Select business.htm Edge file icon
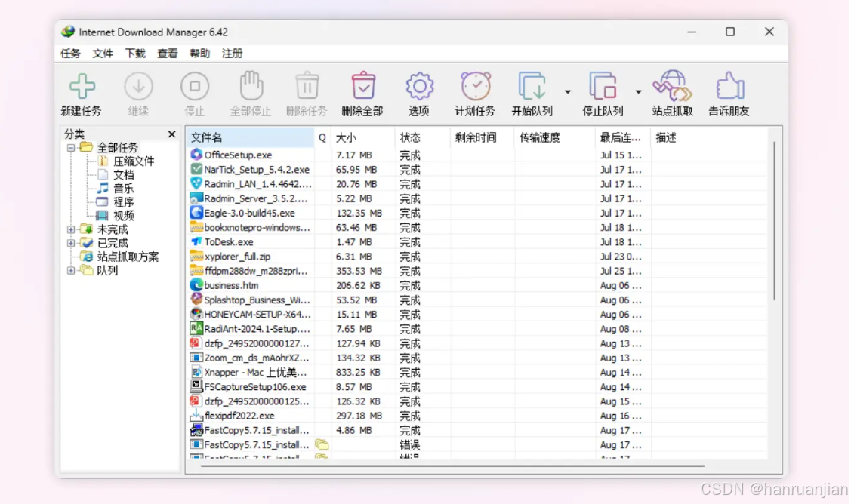Screen dimensions: 851x504 [196, 285]
